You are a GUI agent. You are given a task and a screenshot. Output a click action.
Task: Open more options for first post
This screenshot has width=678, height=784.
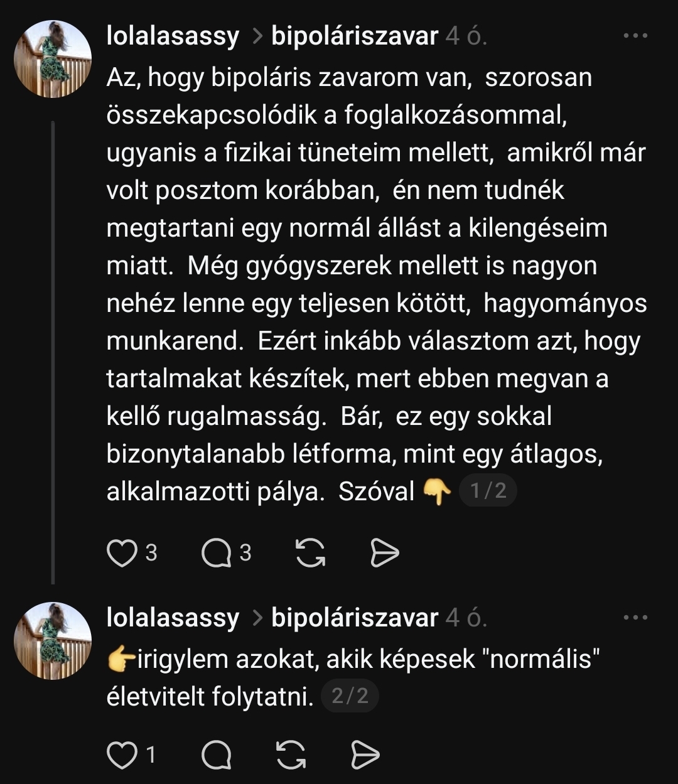click(635, 37)
